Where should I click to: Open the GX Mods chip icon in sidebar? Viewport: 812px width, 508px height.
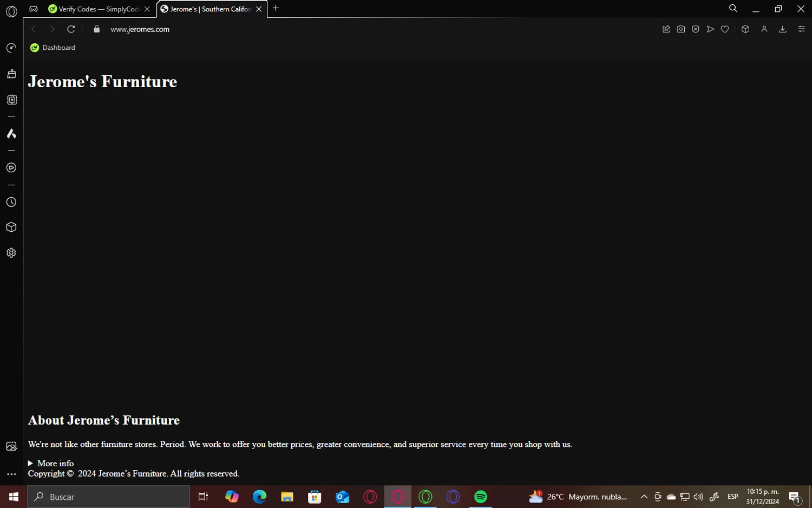point(11,100)
